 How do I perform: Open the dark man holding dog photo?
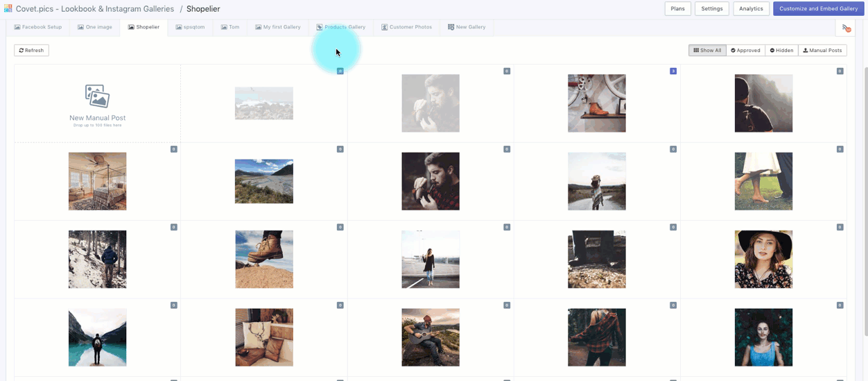431,181
